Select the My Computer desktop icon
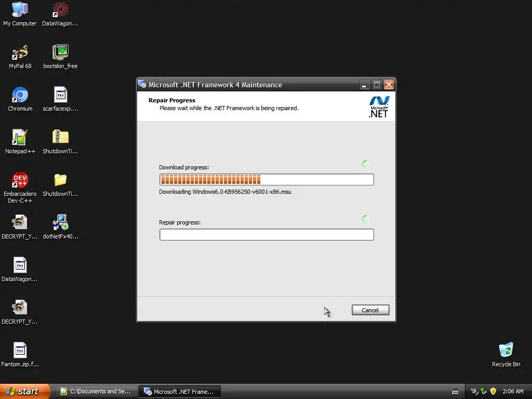 (x=20, y=14)
